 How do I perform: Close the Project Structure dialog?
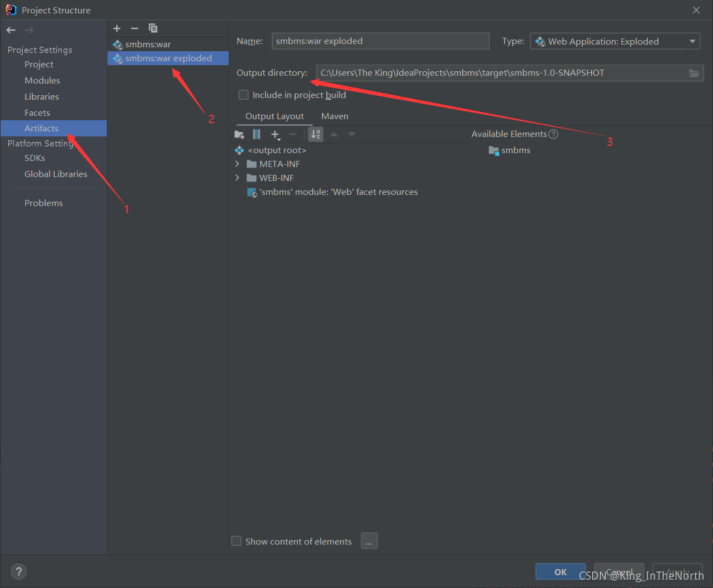696,10
